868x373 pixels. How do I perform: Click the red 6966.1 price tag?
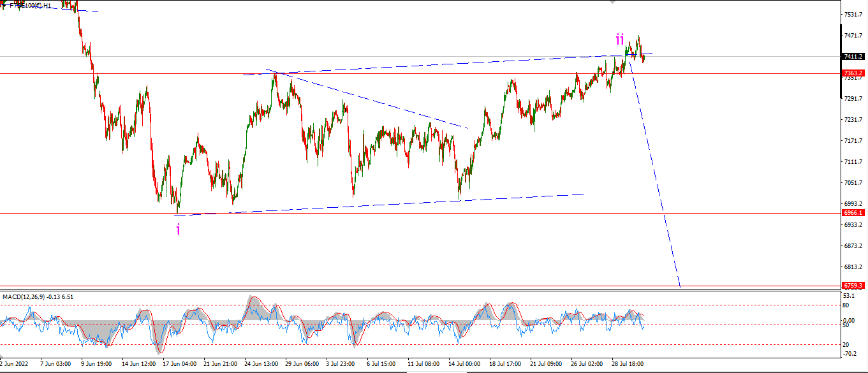(x=853, y=213)
